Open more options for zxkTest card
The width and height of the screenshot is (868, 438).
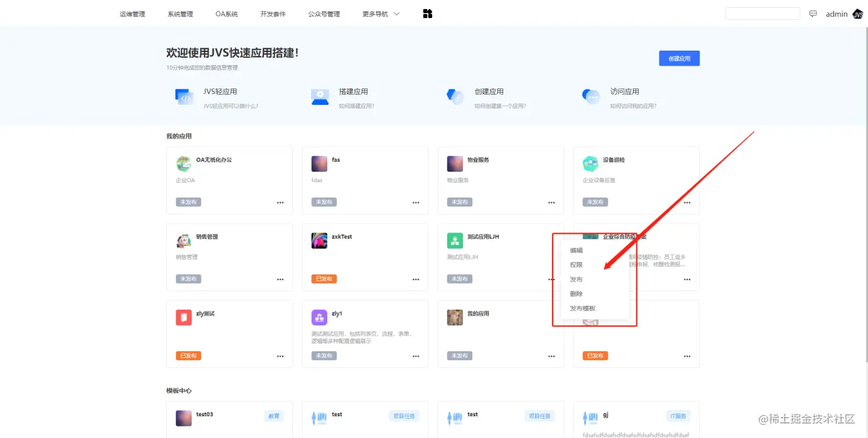coord(416,280)
